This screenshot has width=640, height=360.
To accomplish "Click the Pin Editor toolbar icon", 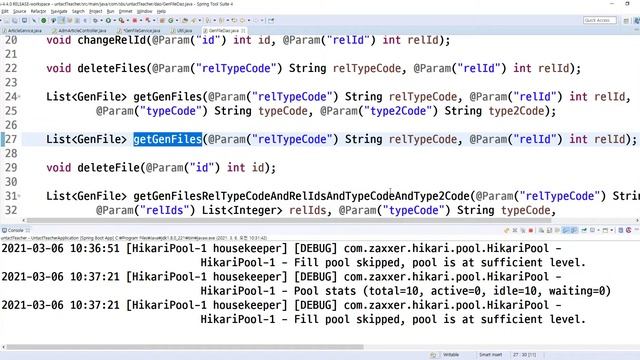I will click(x=271, y=20).
